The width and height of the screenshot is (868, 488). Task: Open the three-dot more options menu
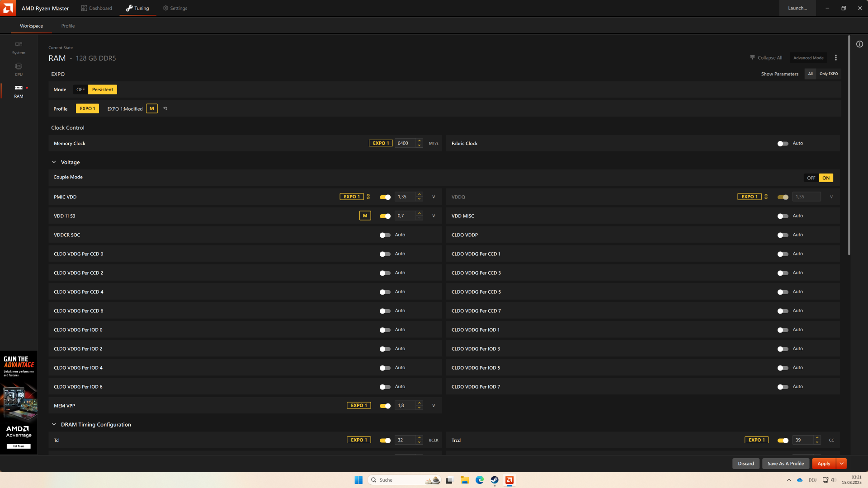tap(836, 58)
